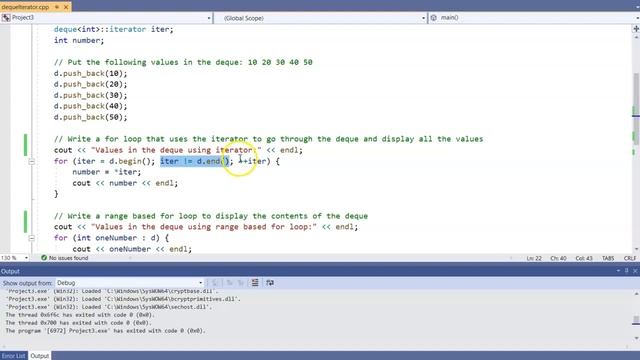The height and width of the screenshot is (360, 640).
Task: Click the sechost.dll loaded output line
Action: 109,307
